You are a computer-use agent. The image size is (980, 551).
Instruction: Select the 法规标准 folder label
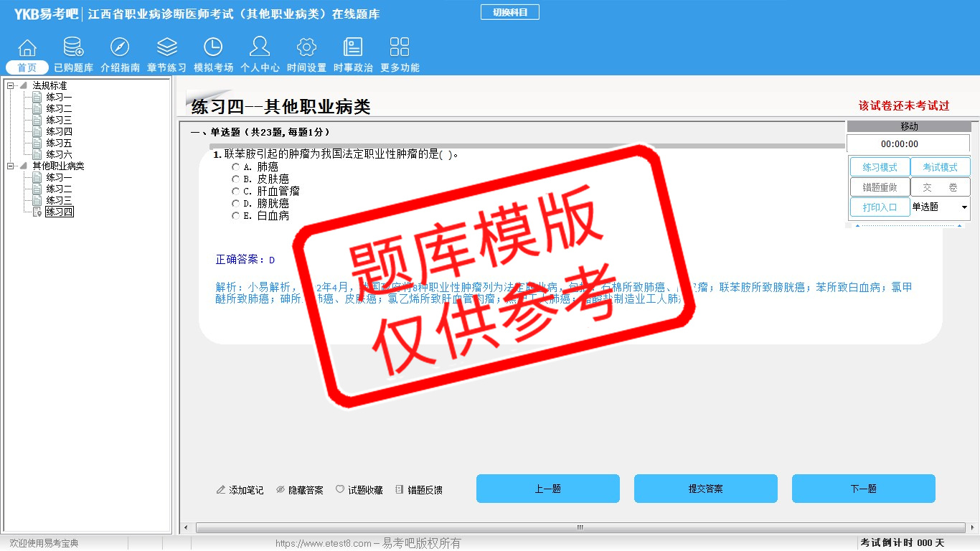click(x=50, y=86)
